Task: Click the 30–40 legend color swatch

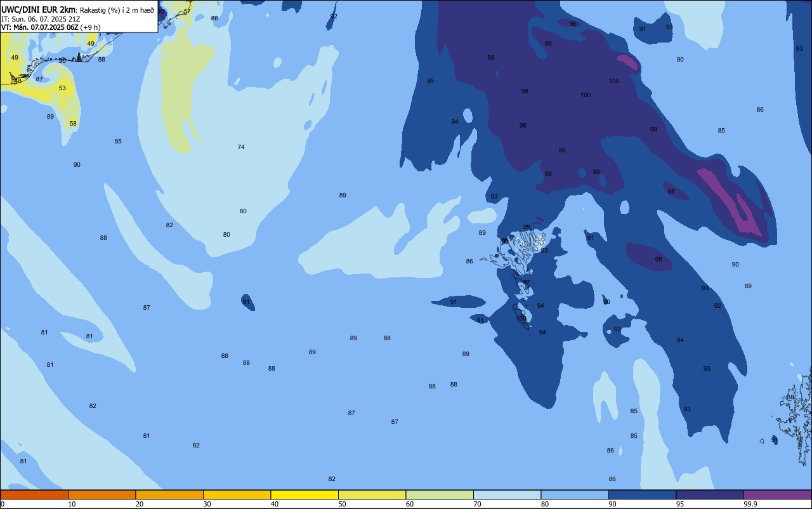Action: (x=237, y=494)
